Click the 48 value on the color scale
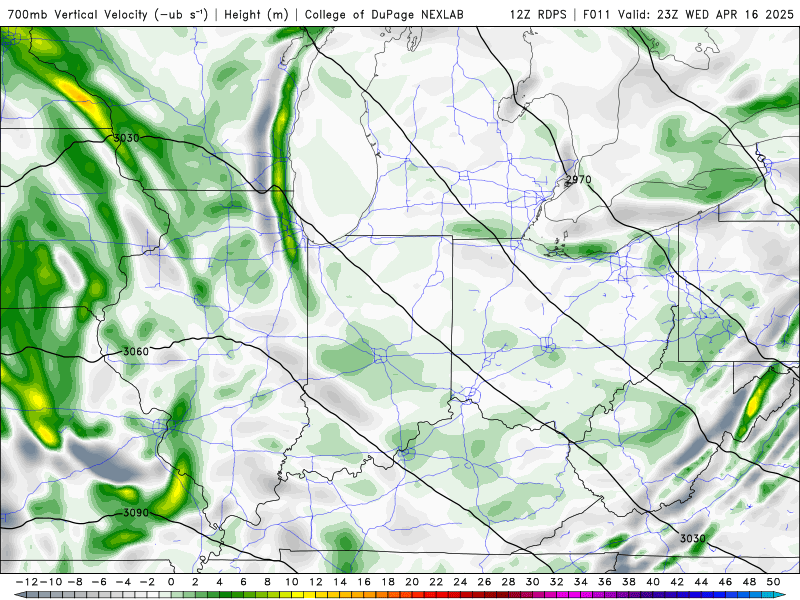800x600 pixels. (749, 582)
